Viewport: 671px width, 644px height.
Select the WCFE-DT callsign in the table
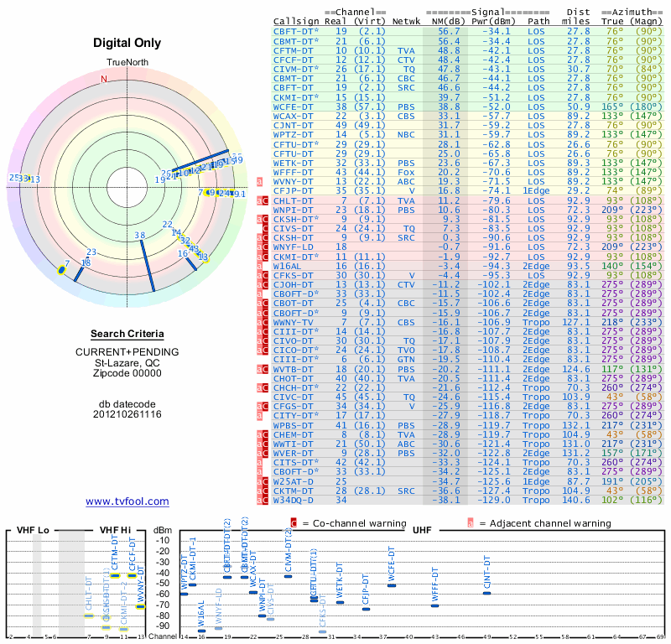[294, 106]
